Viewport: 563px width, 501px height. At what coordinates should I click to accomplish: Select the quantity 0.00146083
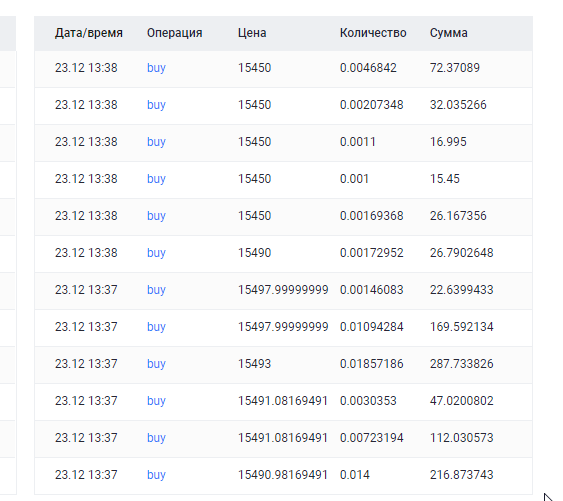pos(372,290)
